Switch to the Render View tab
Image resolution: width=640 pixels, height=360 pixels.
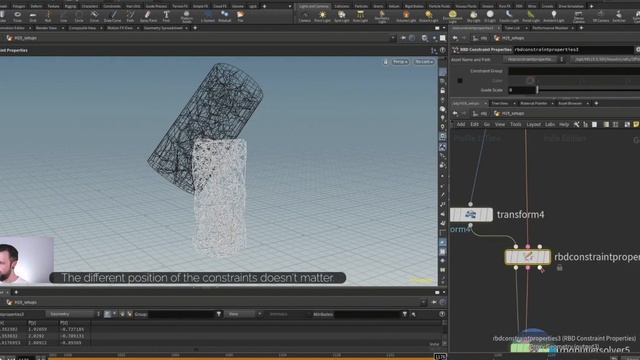46,28
